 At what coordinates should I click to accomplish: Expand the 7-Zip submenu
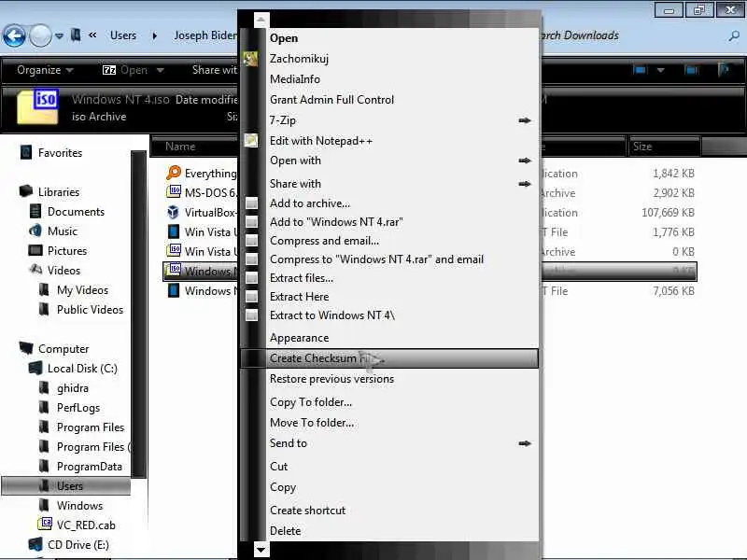(x=390, y=120)
